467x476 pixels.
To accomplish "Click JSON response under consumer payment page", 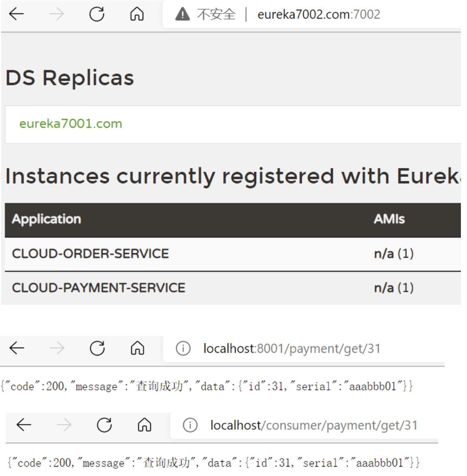I will tap(214, 463).
